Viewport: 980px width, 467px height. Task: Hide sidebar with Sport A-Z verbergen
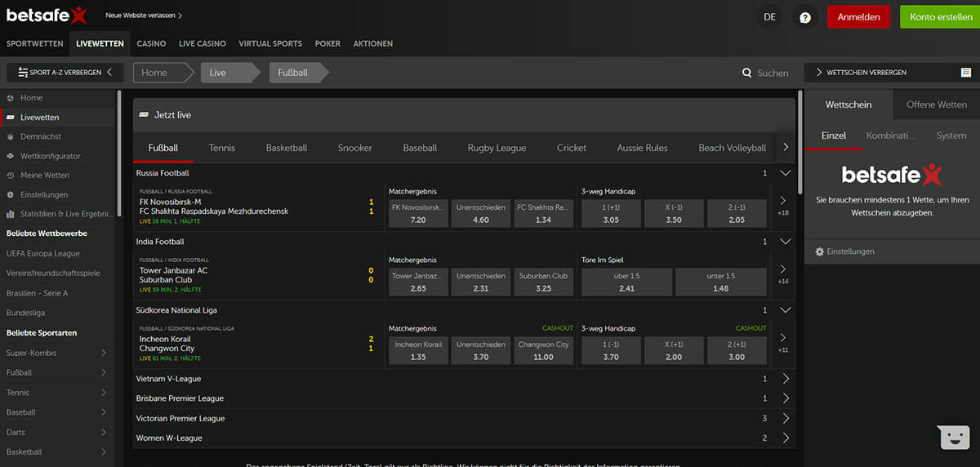click(64, 73)
